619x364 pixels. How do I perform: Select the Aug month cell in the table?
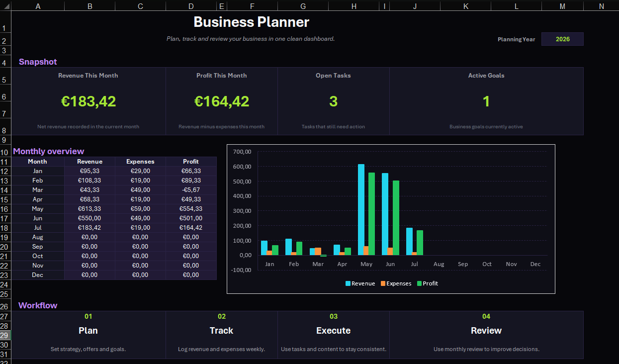pos(38,237)
